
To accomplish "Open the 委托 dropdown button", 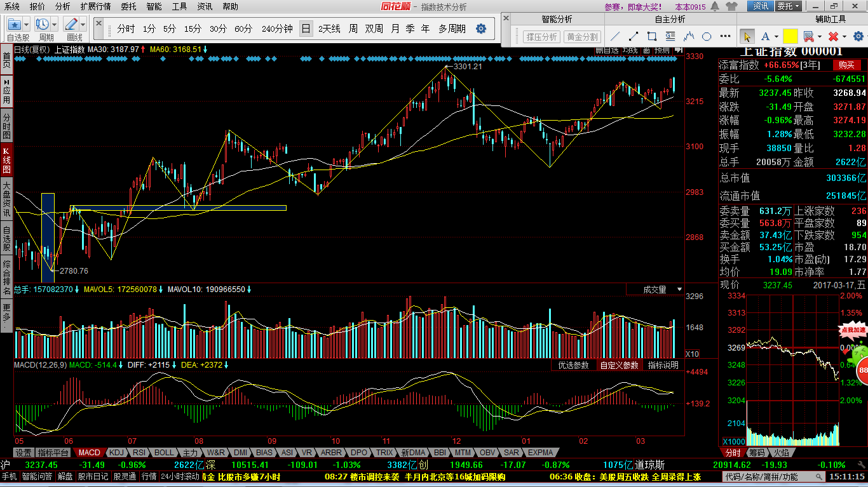I will tap(789, 6).
